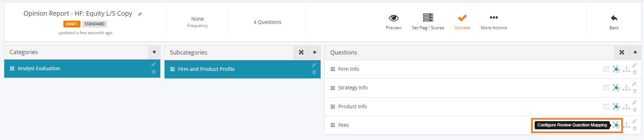Configure question mapping for Firm Info
The width and height of the screenshot is (644, 140).
click(616, 69)
